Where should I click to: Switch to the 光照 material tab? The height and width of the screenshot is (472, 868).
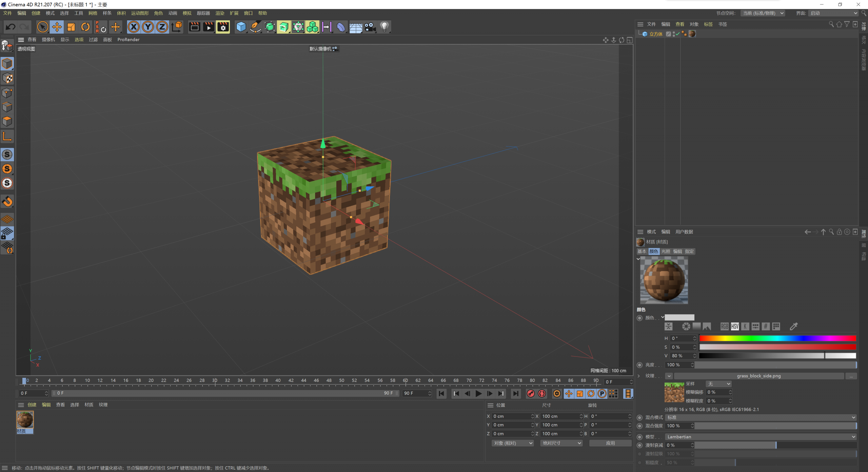(665, 251)
